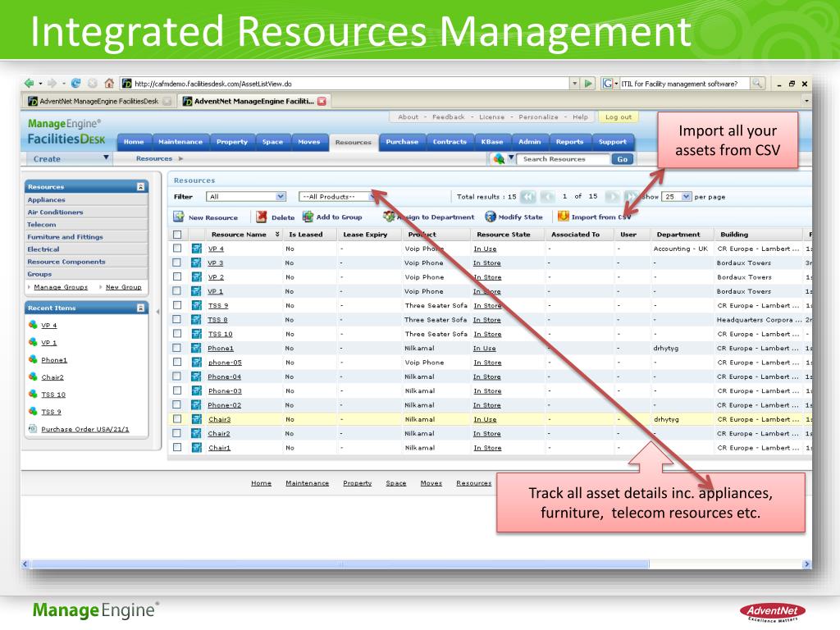Check the box for phone-05 row
840x630 pixels.
(x=177, y=362)
